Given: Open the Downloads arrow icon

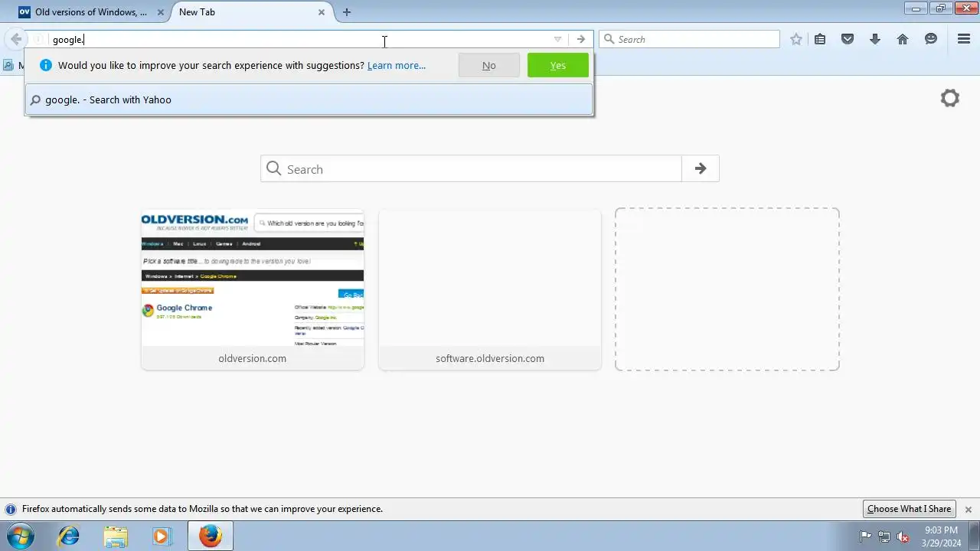Looking at the screenshot, I should (875, 39).
